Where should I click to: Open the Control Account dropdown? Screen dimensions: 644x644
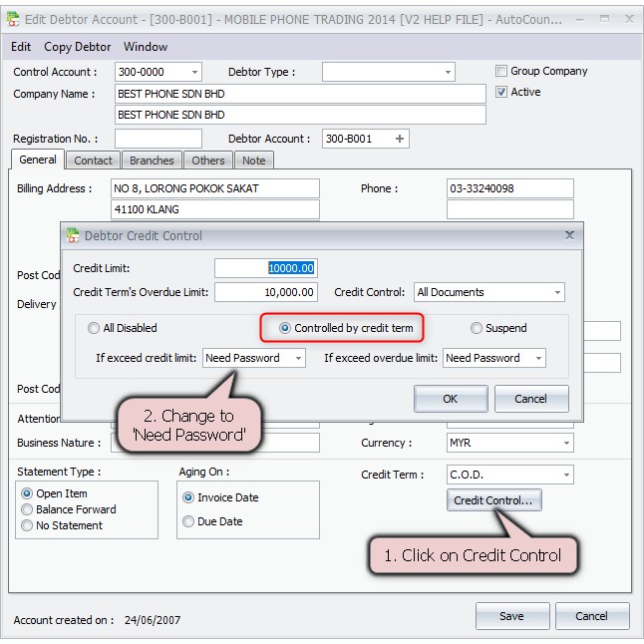click(x=192, y=72)
